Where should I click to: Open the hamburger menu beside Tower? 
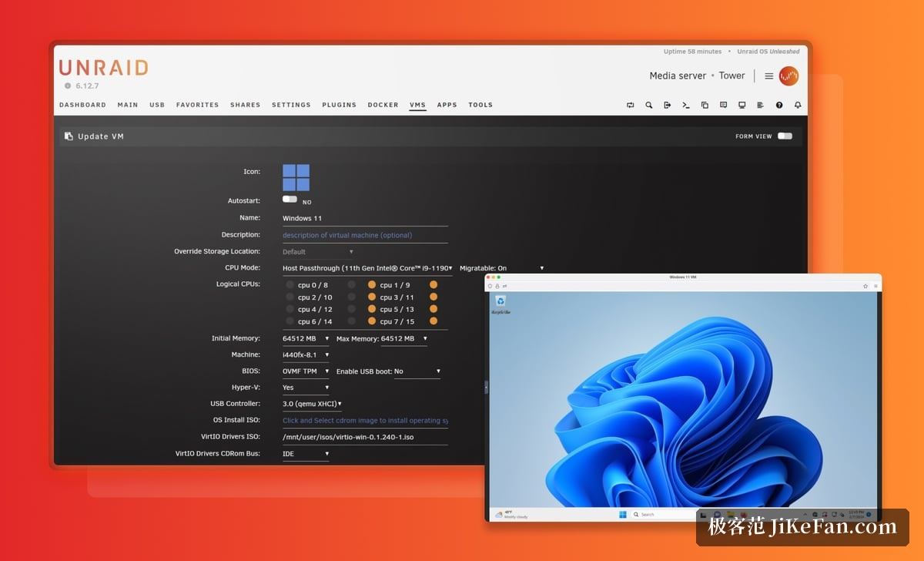(x=768, y=76)
